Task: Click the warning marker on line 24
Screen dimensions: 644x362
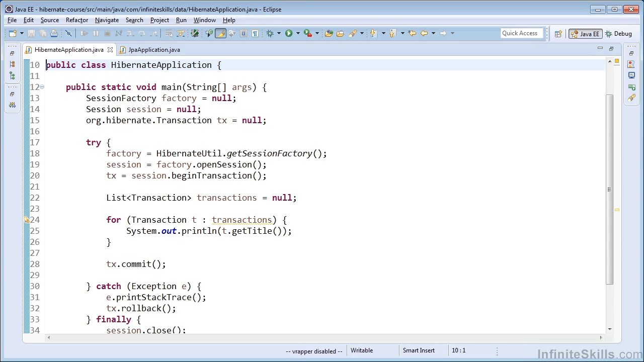Action: point(27,220)
